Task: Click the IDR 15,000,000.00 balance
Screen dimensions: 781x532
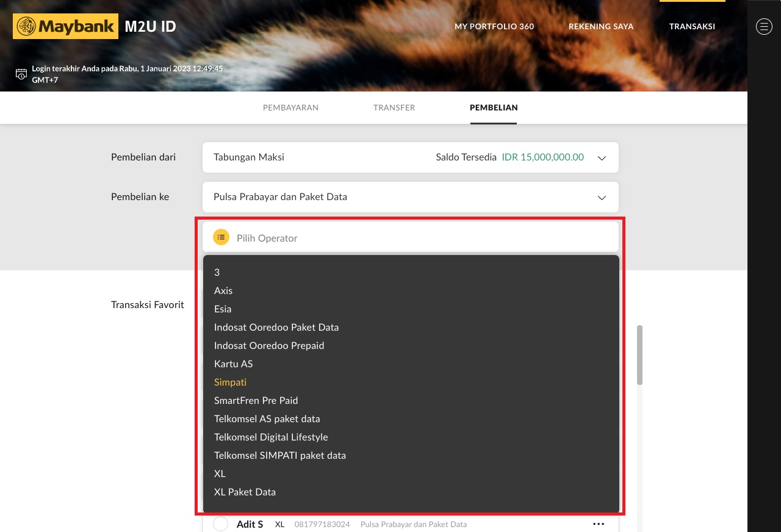Action: pyautogui.click(x=542, y=157)
